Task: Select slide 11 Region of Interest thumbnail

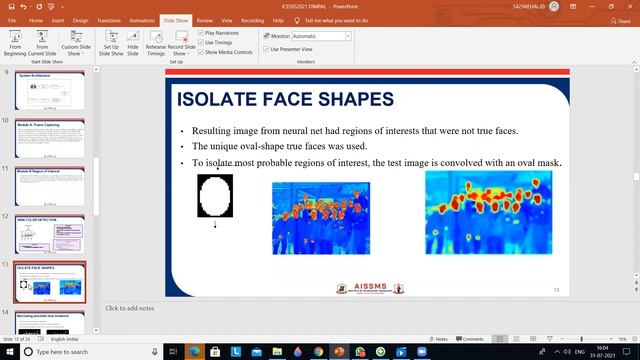Action: 50,186
